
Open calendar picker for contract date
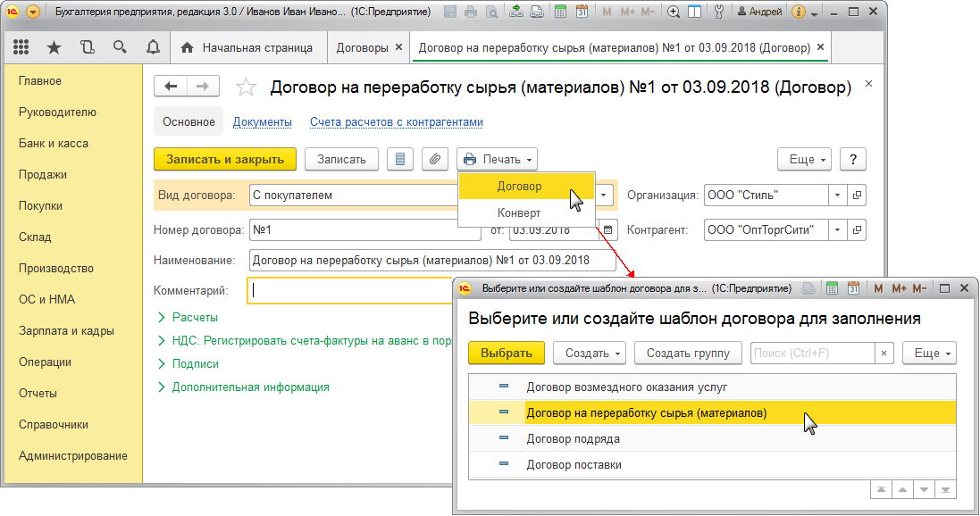coord(608,230)
